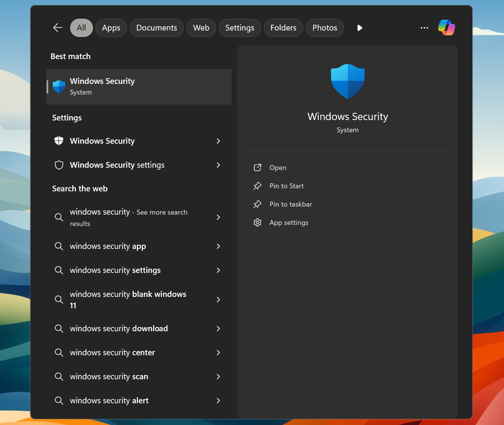Choose Pin to Start
This screenshot has height=425, width=504.
286,186
